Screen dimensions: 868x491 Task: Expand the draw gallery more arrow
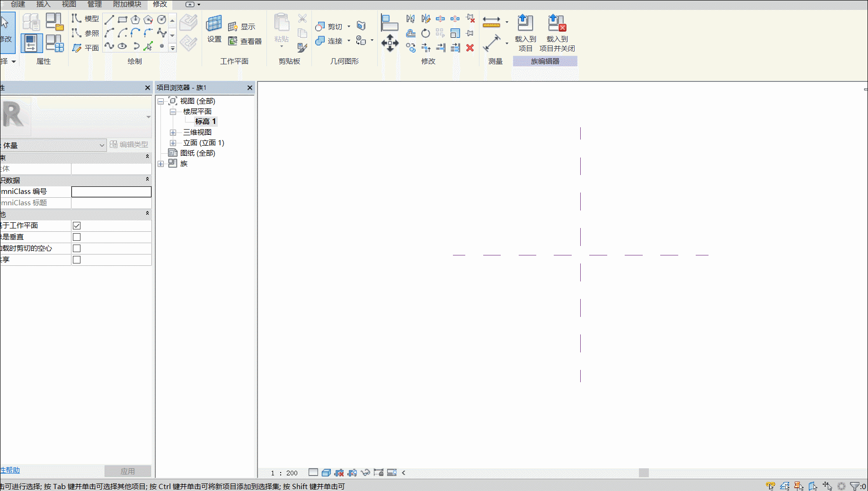pos(173,48)
